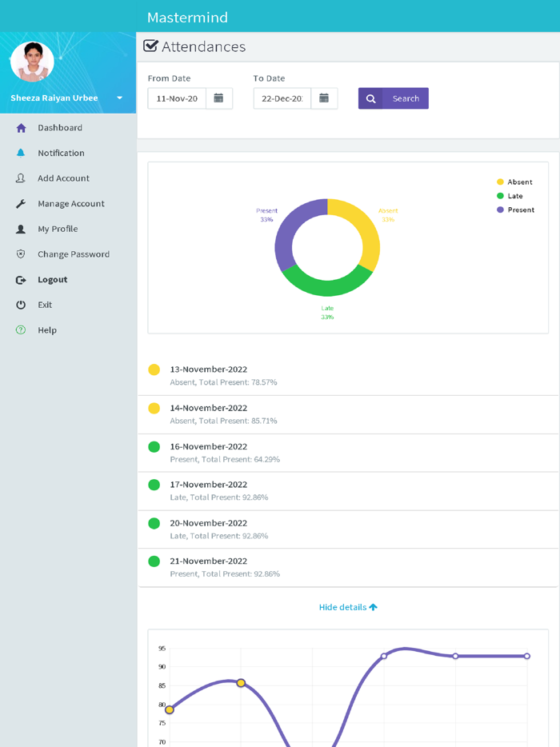This screenshot has width=560, height=747.
Task: Expand the user profile dropdown arrow
Action: click(119, 98)
